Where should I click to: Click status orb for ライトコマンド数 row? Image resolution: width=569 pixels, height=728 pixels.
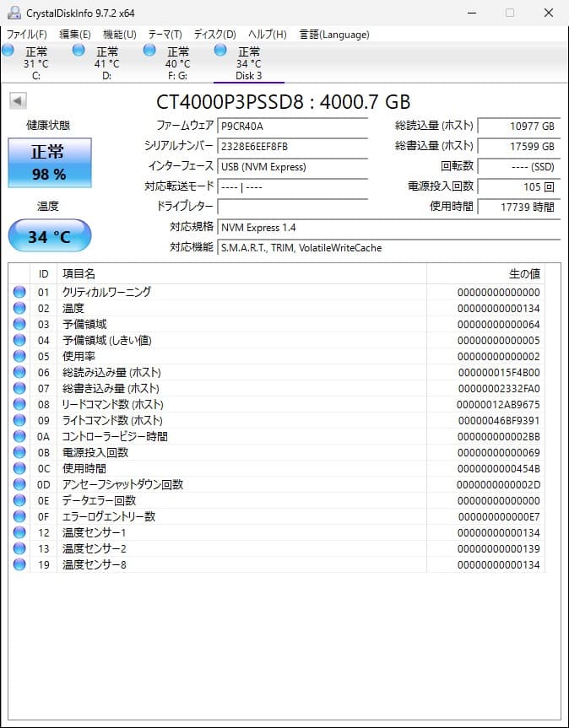[19, 420]
